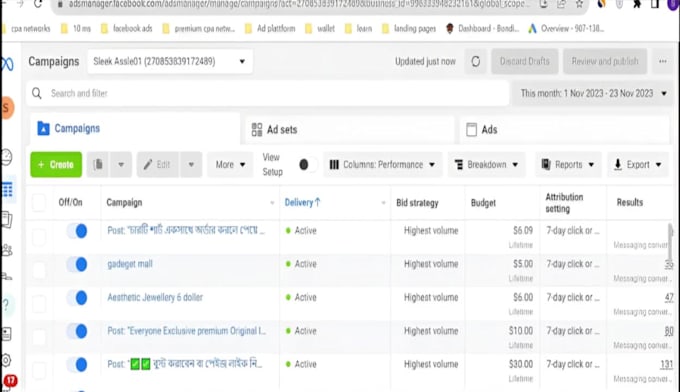Open Account overview gauge icon in sidebar
The image size is (680, 392).
[7, 157]
